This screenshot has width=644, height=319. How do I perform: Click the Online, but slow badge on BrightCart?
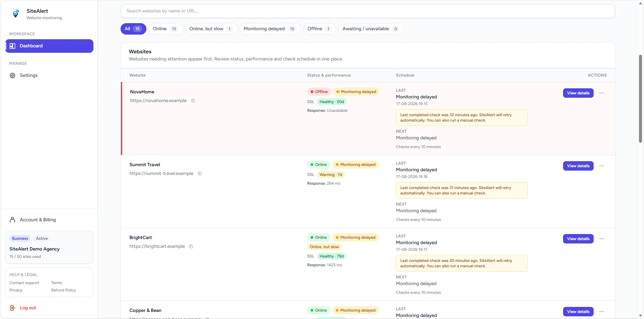[324, 247]
